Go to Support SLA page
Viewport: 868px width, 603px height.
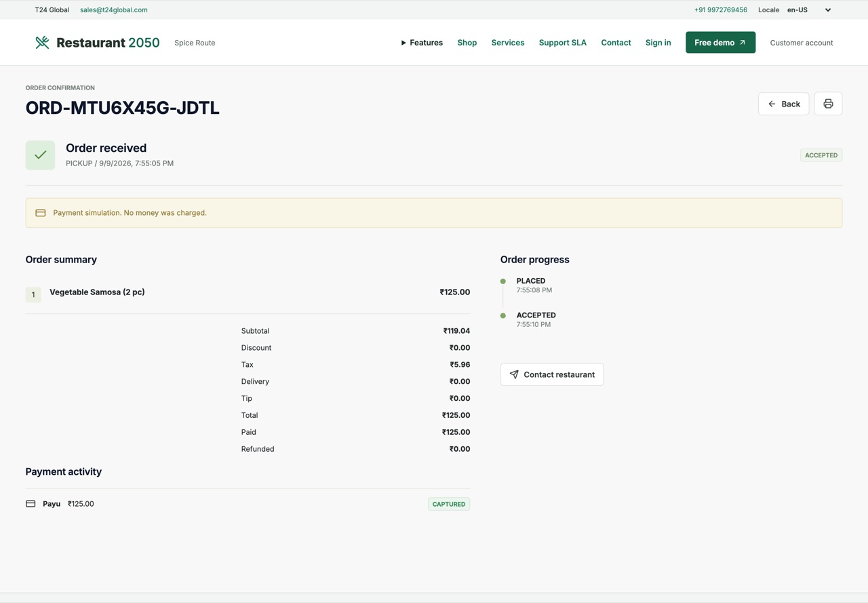pos(563,43)
